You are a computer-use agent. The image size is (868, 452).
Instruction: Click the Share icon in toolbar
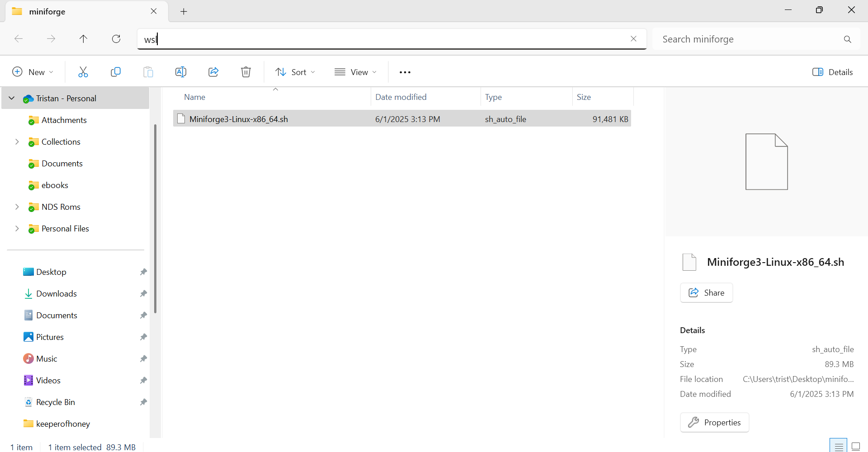pyautogui.click(x=213, y=72)
